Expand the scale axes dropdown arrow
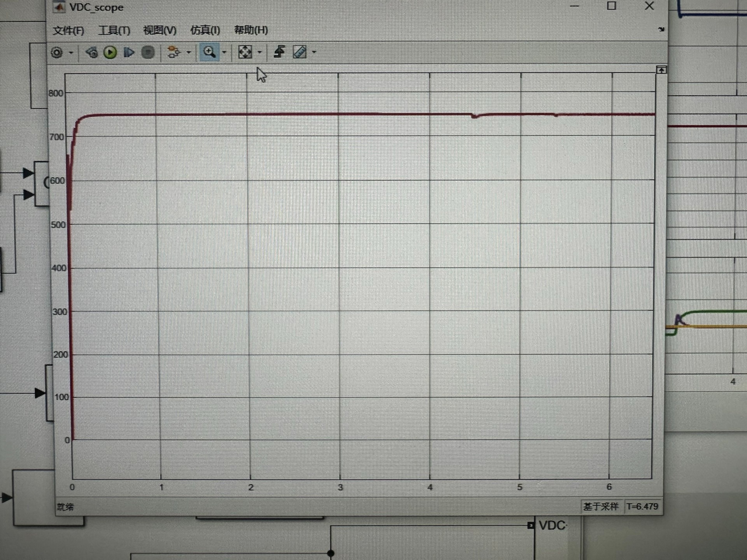 260,52
